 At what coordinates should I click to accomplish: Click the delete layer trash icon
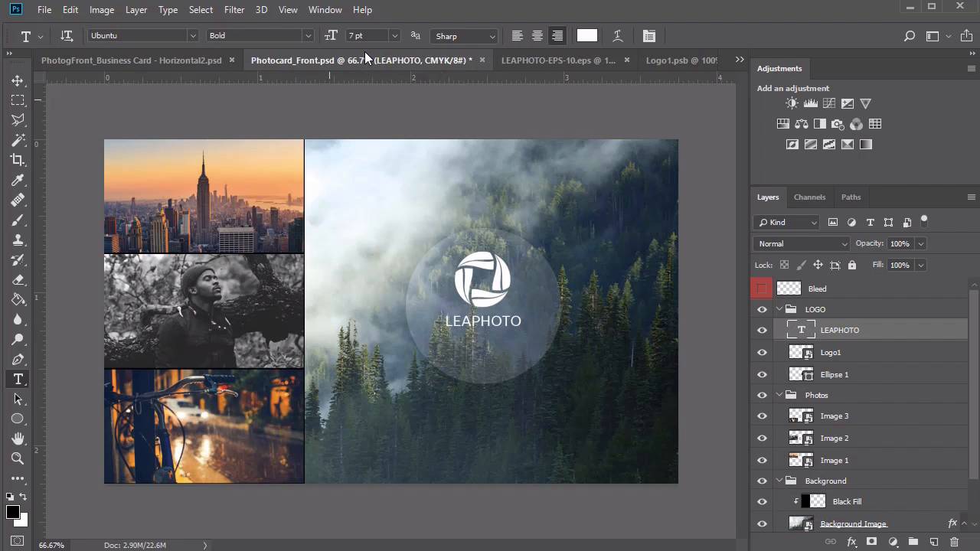(954, 542)
